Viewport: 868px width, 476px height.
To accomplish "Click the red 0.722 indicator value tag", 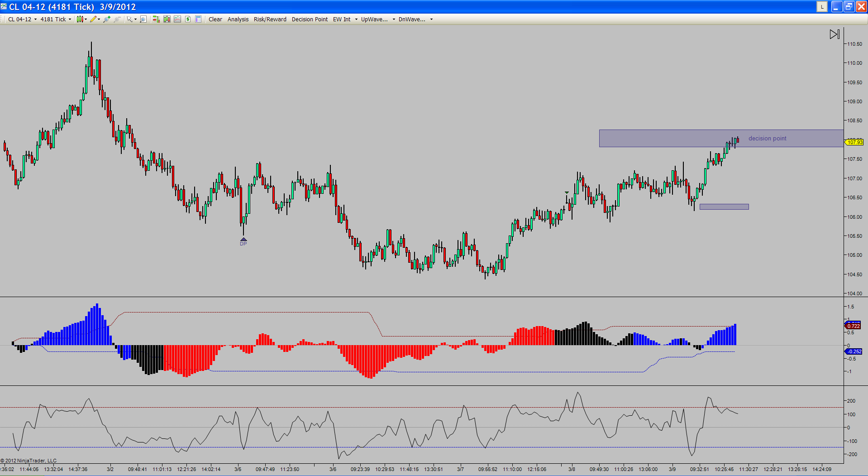I will [x=854, y=326].
